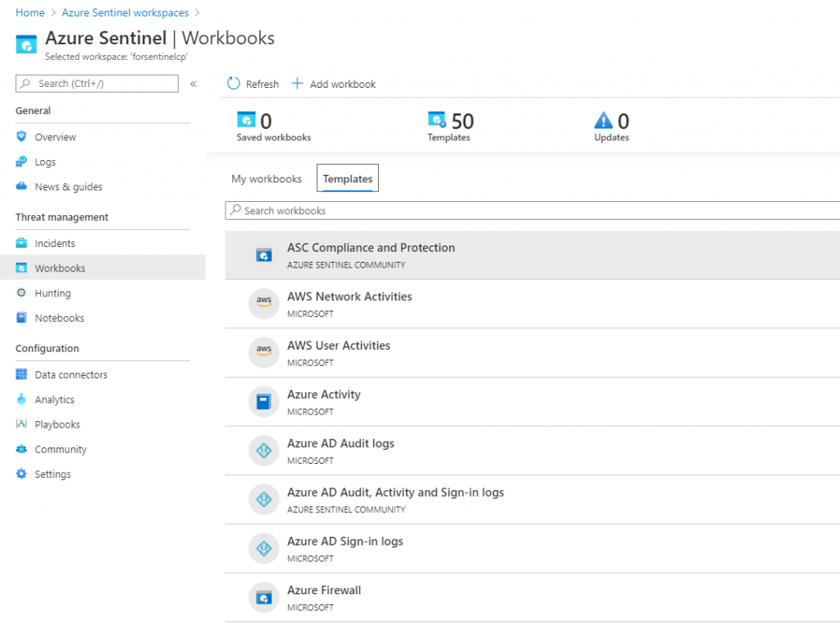
Task: Click the Incidents briefcase icon
Action: (21, 243)
